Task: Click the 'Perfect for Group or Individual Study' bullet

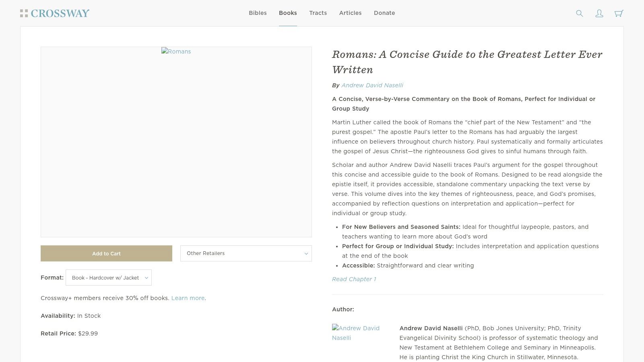Action: coord(471,251)
